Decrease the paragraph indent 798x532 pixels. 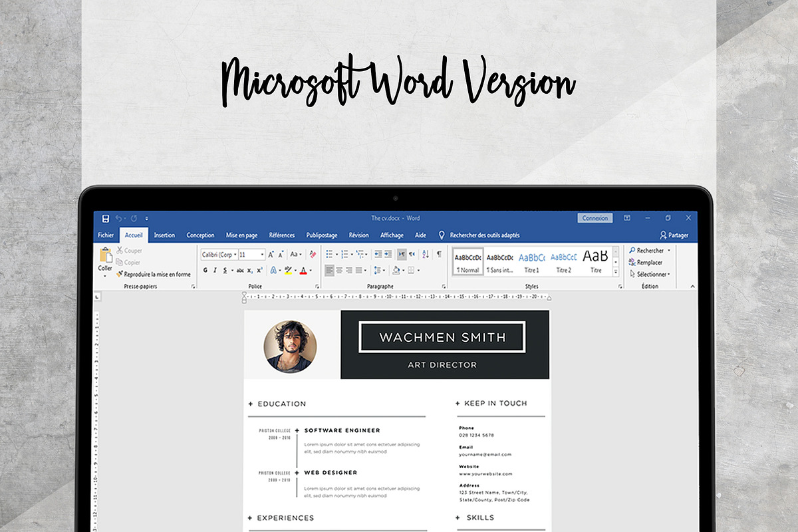(378, 255)
